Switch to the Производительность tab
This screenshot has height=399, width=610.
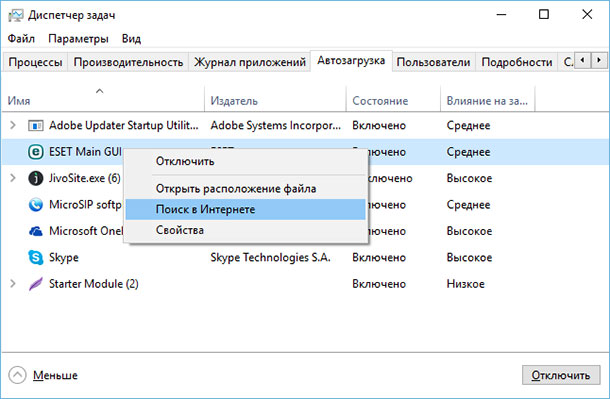(x=128, y=62)
